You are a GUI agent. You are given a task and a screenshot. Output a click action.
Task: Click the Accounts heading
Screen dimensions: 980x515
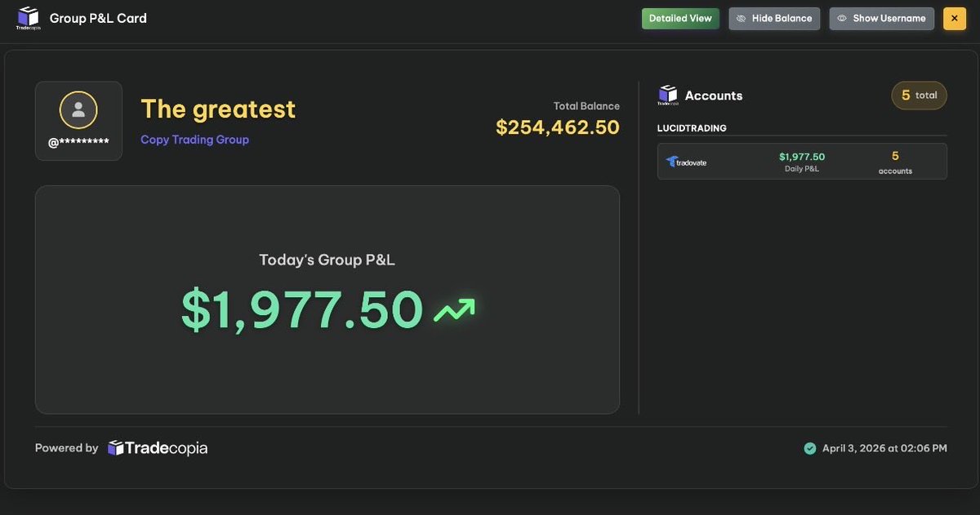pyautogui.click(x=714, y=95)
